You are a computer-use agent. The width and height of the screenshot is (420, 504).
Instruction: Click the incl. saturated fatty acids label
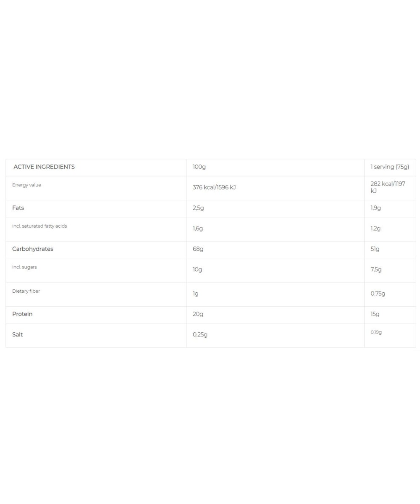pos(39,226)
